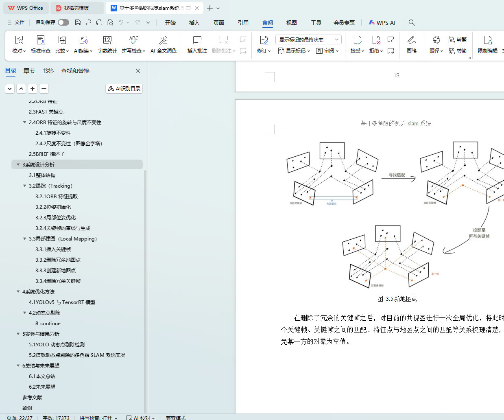This screenshot has width=504, height=420.
Task: Collapse the 4系统优化方法 node
Action: 18,291
